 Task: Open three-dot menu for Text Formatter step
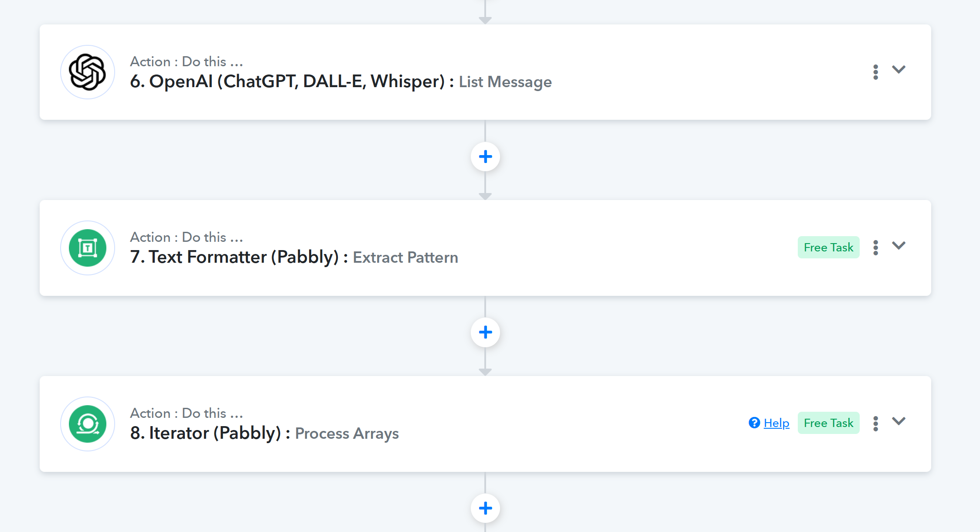point(875,248)
